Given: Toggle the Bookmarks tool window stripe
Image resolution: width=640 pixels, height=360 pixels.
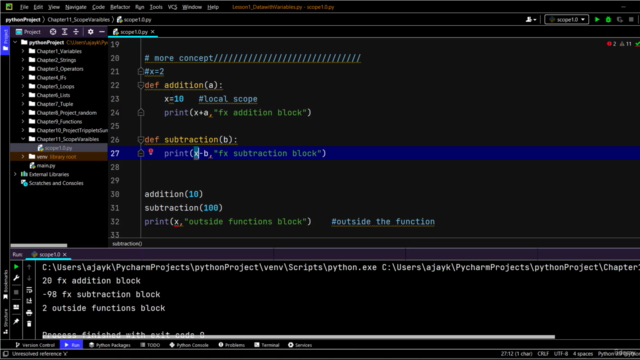Looking at the screenshot, I should point(5,284).
